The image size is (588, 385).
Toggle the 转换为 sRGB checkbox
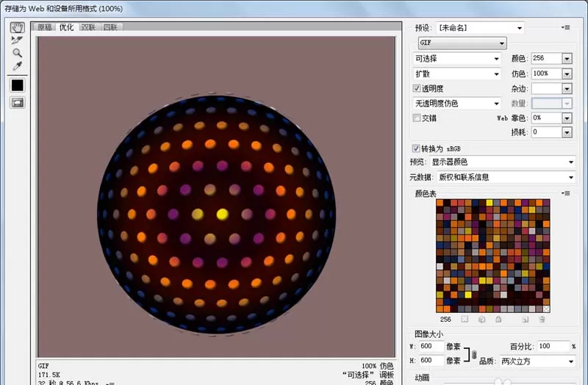(416, 148)
